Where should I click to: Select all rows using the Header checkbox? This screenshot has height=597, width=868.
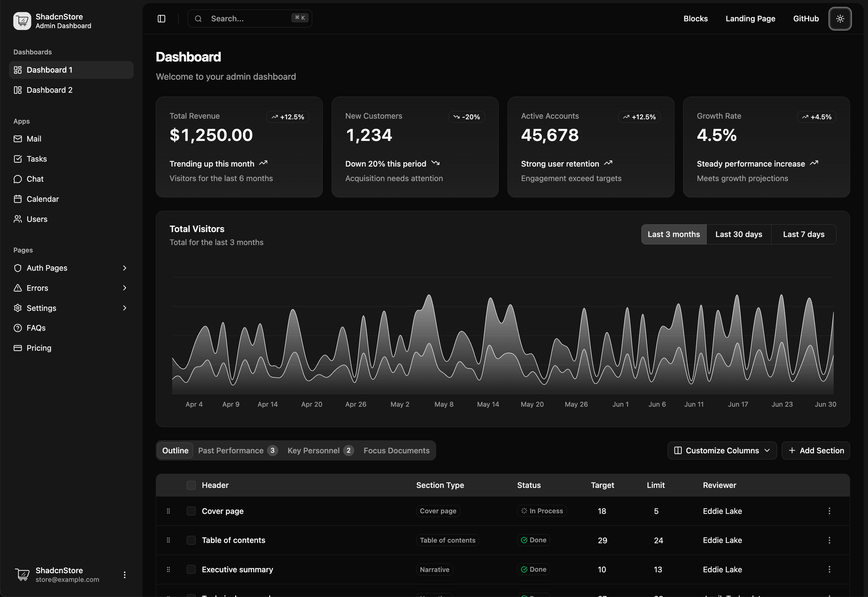(x=191, y=485)
